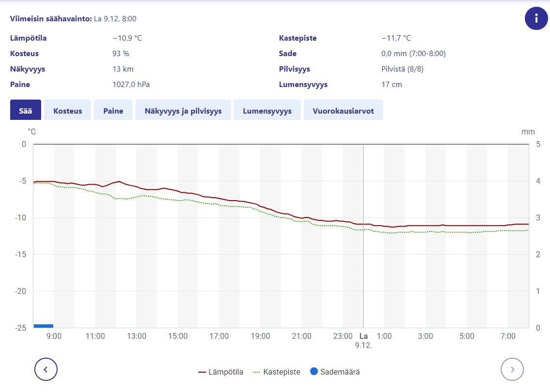
Task: Click the next time period arrow
Action: (x=512, y=370)
